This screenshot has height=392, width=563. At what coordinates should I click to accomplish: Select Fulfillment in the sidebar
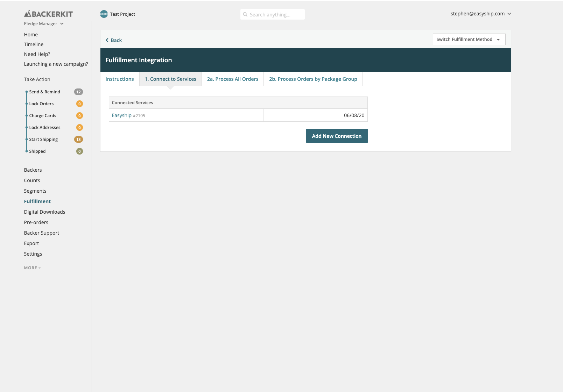[37, 201]
